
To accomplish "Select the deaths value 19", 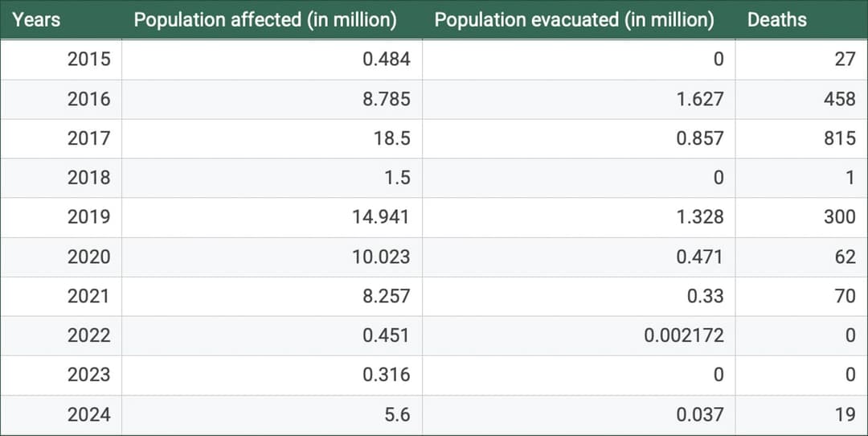I will pos(845,415).
